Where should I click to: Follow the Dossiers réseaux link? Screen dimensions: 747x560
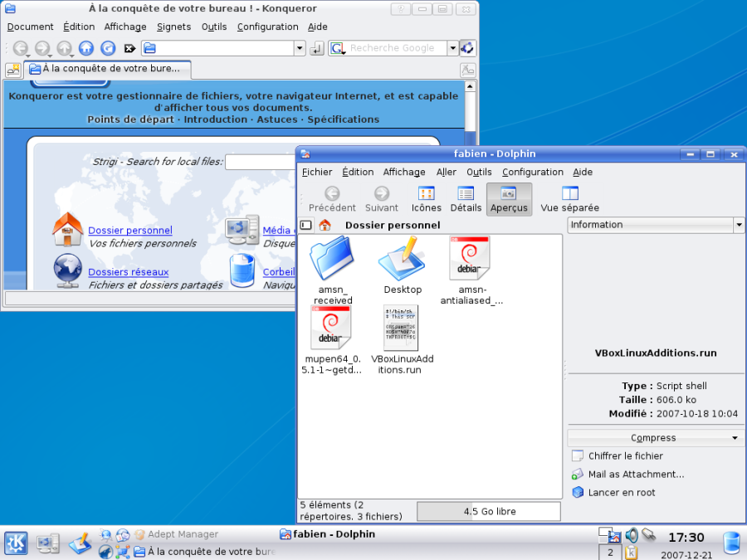(128, 272)
